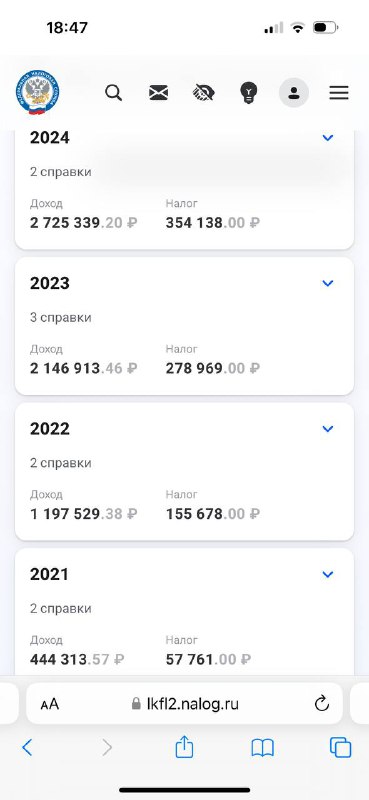Reload the page with the refresh icon
Image resolution: width=369 pixels, height=800 pixels.
pos(322,704)
